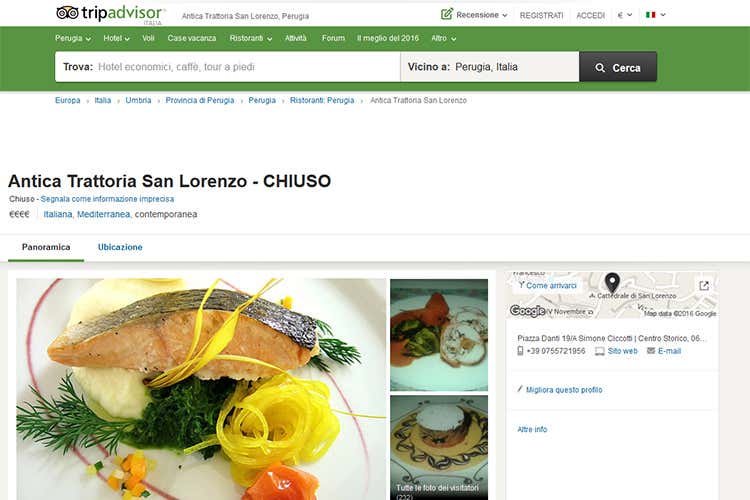Screen dimensions: 750x500
Task: Open the Forum menu item
Action: pos(333,38)
